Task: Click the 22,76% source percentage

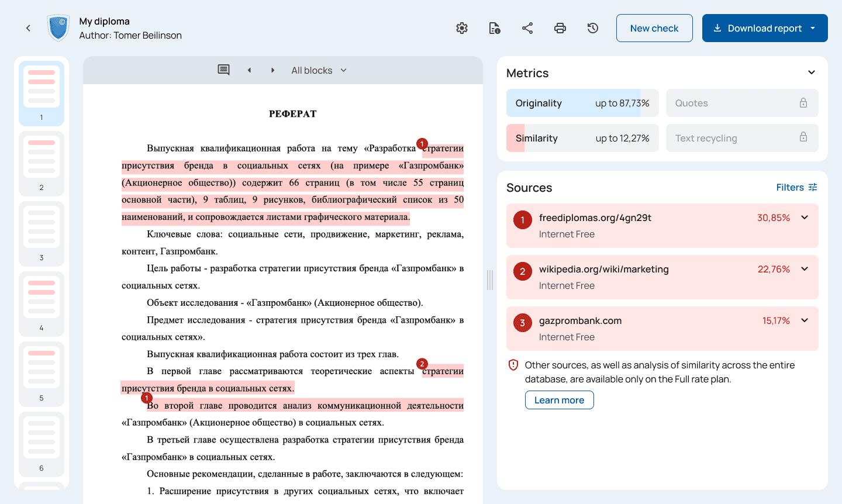Action: coord(774,269)
